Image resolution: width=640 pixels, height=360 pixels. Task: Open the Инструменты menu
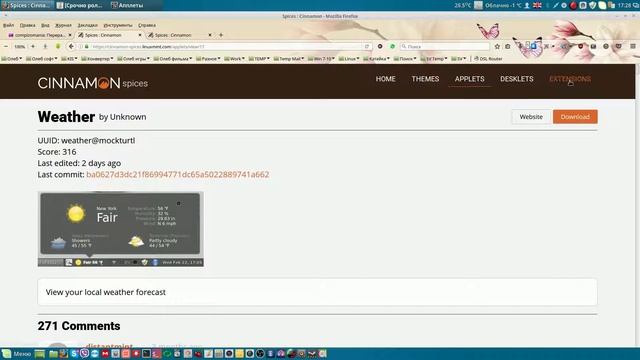(x=118, y=25)
